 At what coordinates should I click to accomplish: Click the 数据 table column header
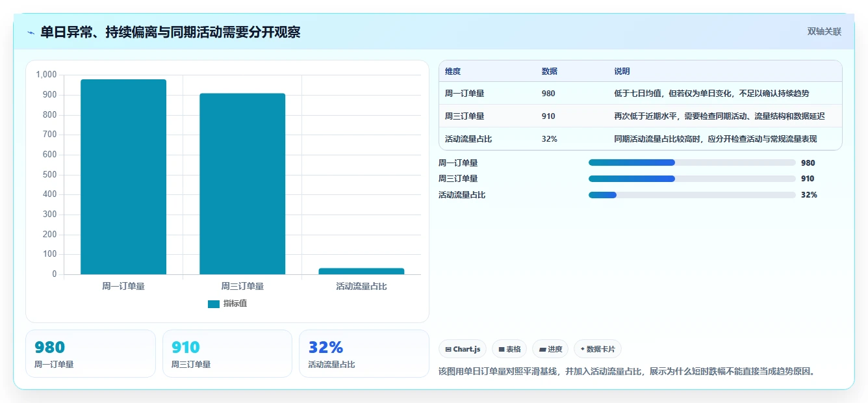[x=549, y=71]
